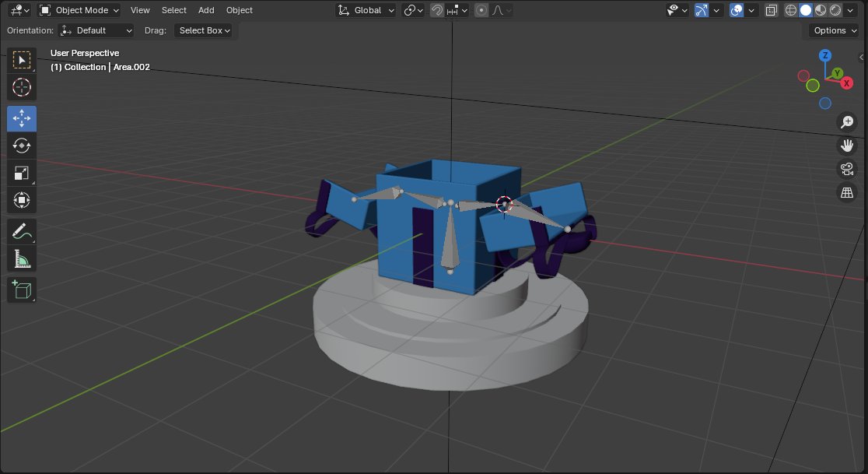
Task: Pick the Add Cube tool
Action: (x=22, y=290)
